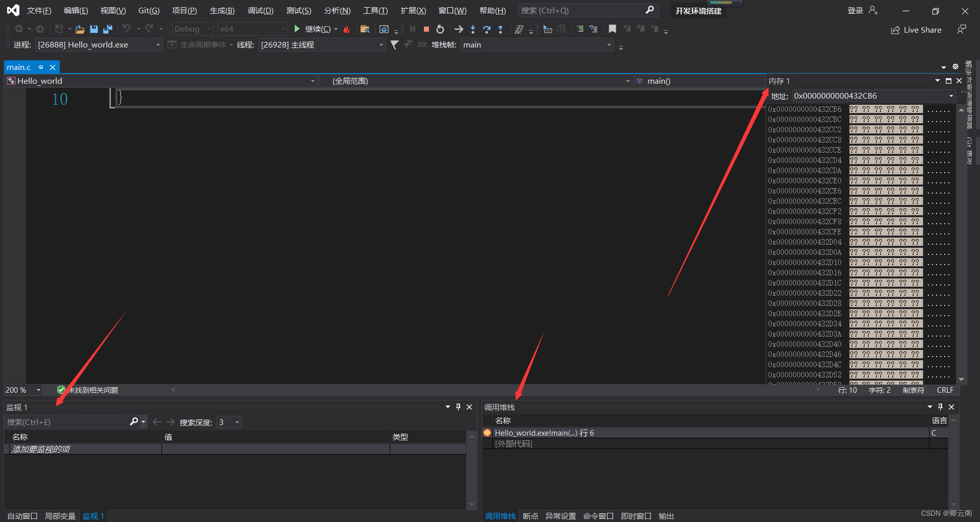Switch to the 断点 tab
Viewport: 980px width, 522px height.
click(x=531, y=516)
